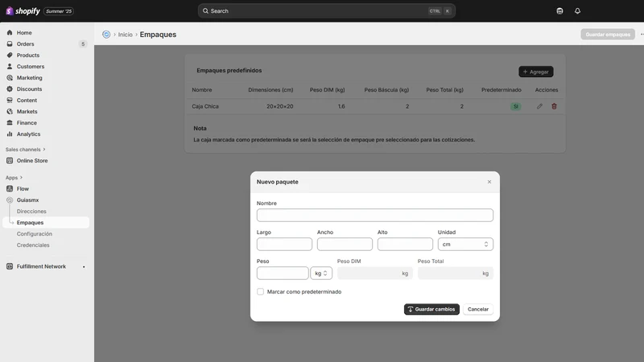Click the Summer '25 badge
The image size is (644, 362).
(x=59, y=11)
